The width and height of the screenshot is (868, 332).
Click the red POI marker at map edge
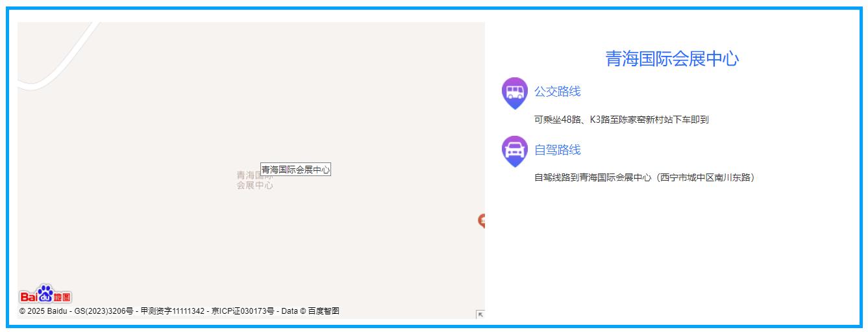coord(482,221)
